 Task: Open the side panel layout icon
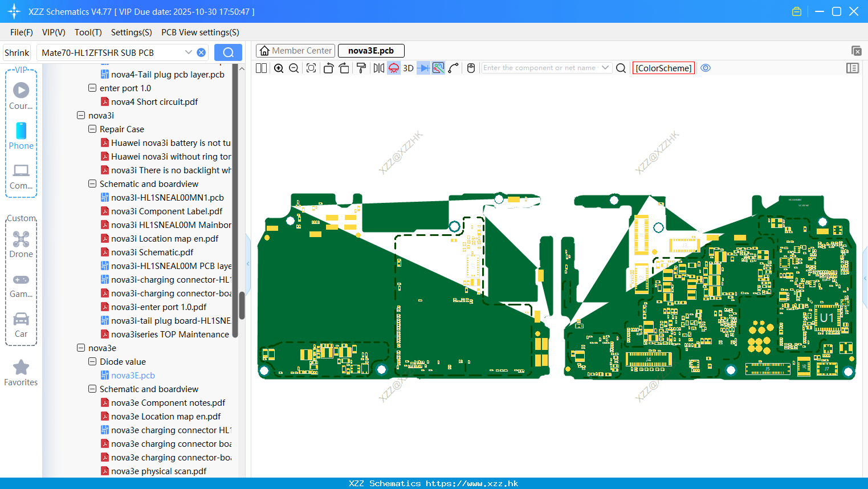(853, 68)
